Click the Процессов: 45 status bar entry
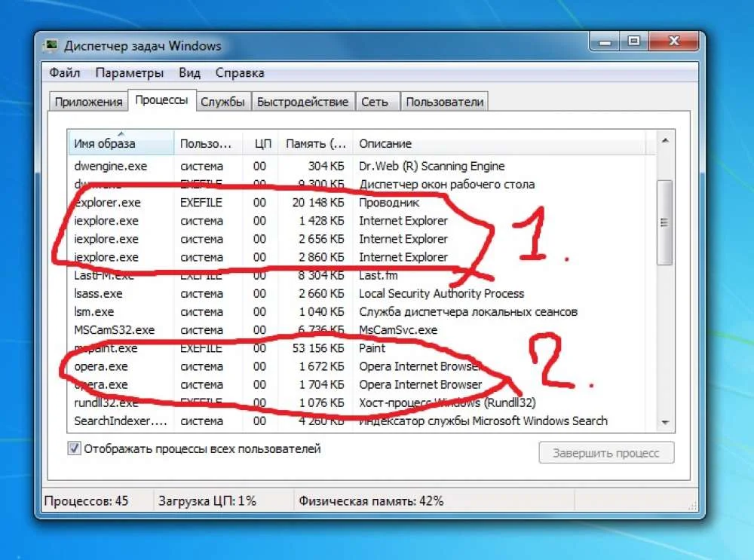 [86, 501]
